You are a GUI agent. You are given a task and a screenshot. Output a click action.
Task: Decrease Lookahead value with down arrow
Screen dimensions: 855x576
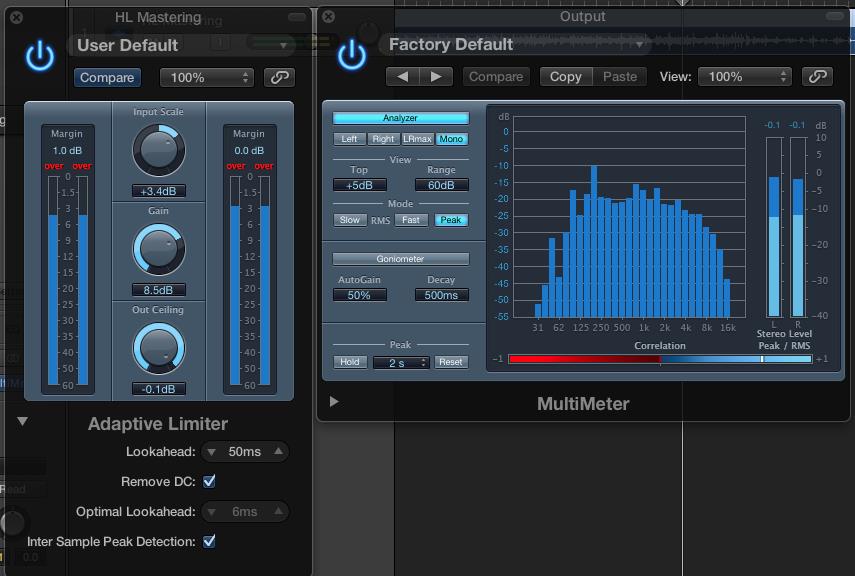[212, 452]
